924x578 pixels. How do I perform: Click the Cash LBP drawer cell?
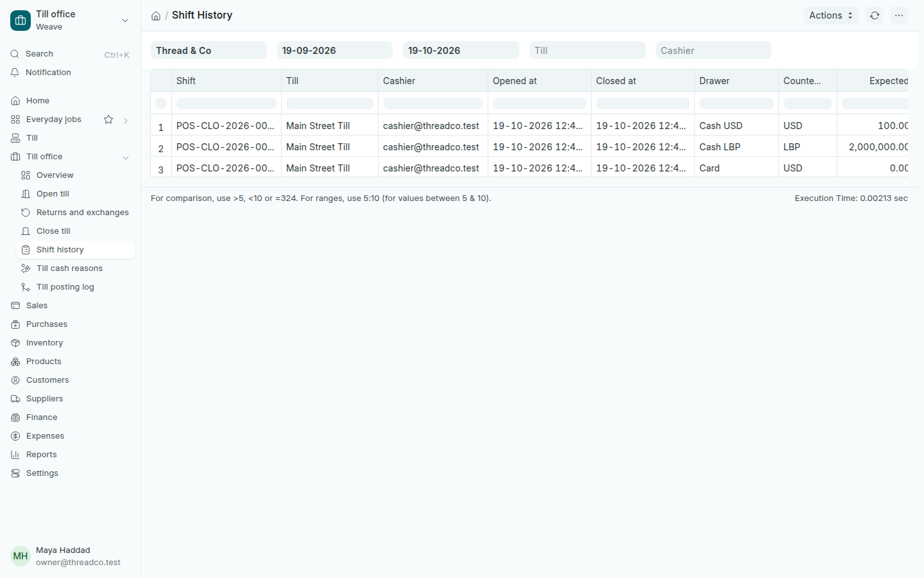pyautogui.click(x=736, y=147)
